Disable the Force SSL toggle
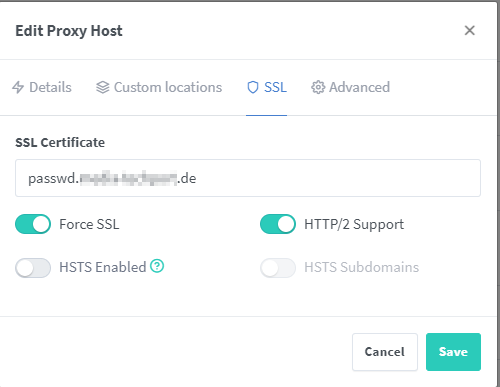This screenshot has height=387, width=500. pyautogui.click(x=33, y=224)
